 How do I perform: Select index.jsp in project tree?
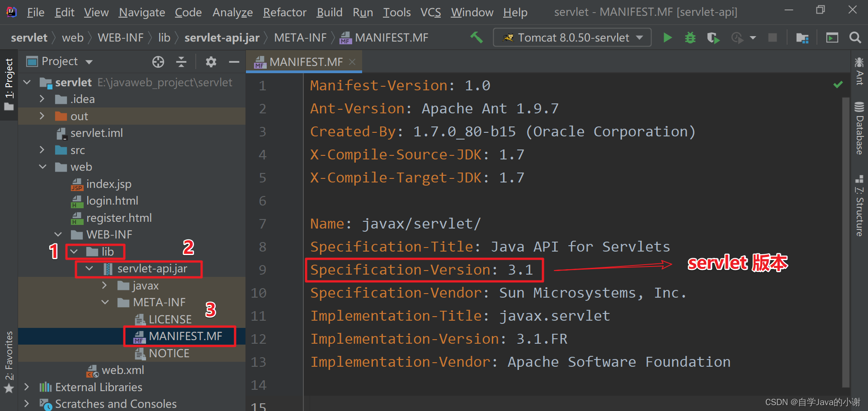(x=108, y=184)
